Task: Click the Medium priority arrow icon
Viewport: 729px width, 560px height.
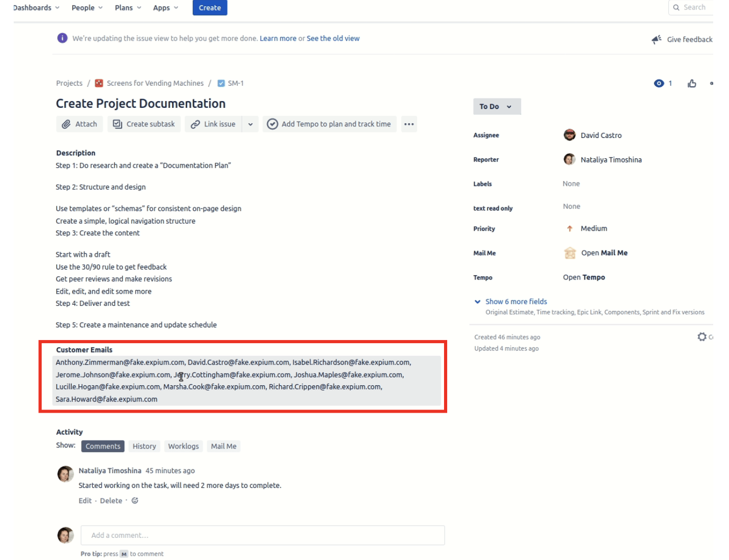Action: point(569,228)
